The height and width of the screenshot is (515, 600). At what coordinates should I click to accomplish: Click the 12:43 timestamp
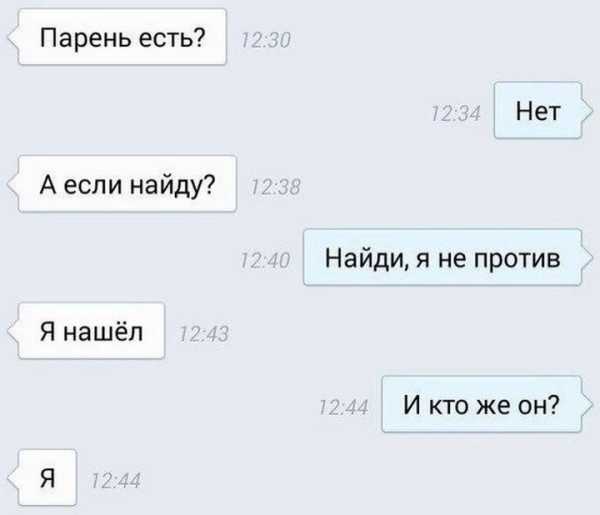point(204,334)
